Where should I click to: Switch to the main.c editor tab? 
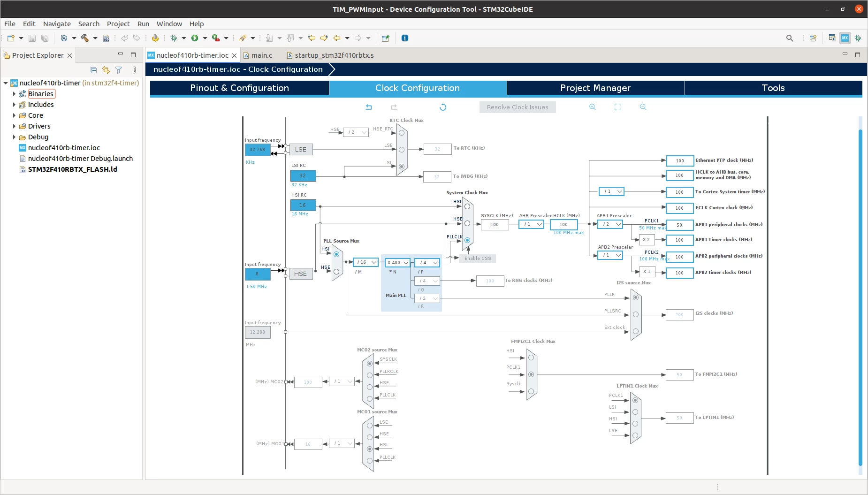click(x=261, y=55)
